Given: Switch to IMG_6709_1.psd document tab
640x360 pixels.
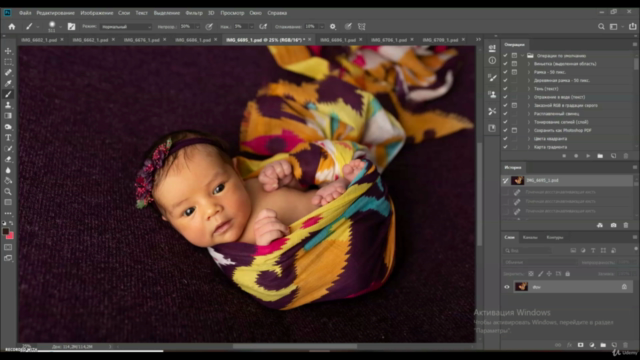Looking at the screenshot, I should click(440, 40).
